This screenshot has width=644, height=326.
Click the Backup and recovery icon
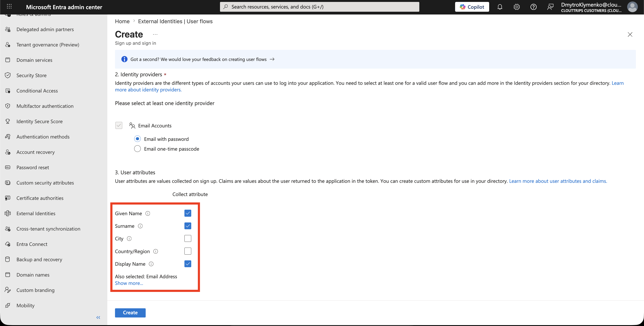[8, 260]
